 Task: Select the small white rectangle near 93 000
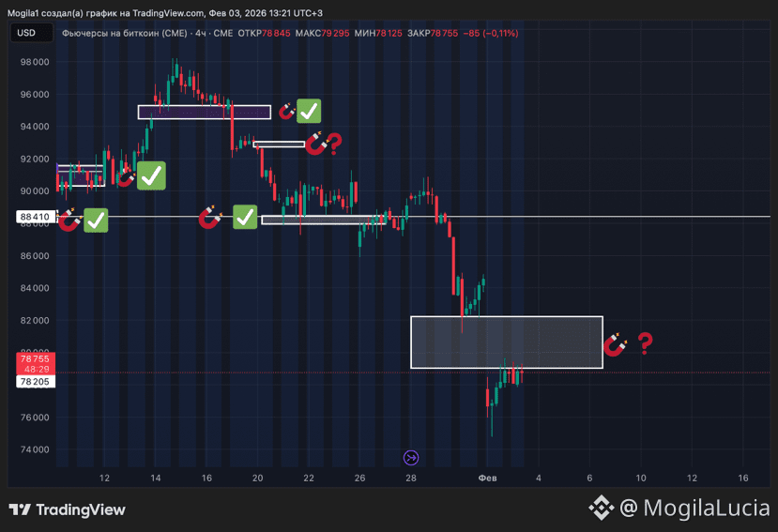279,144
